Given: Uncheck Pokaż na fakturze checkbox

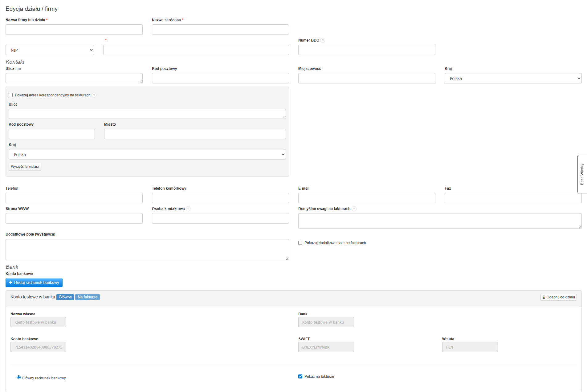Looking at the screenshot, I should click(x=300, y=377).
